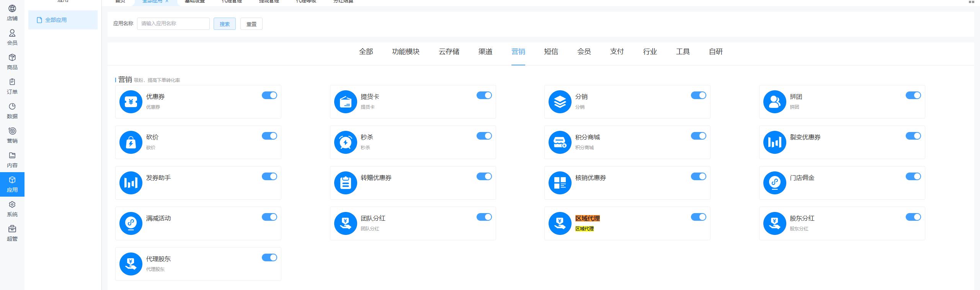The height and width of the screenshot is (290, 980).
Task: Disable the 秒杀 switch
Action: click(484, 136)
